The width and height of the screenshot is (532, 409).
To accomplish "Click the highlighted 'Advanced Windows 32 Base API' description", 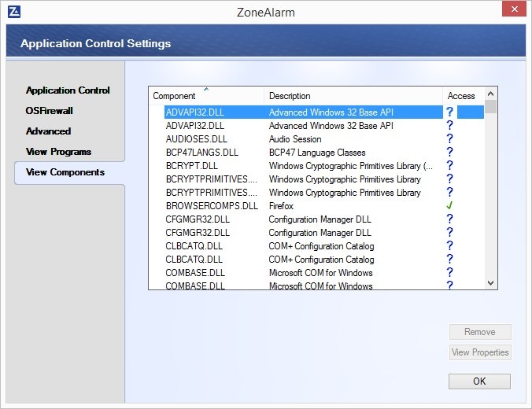I will coord(331,112).
